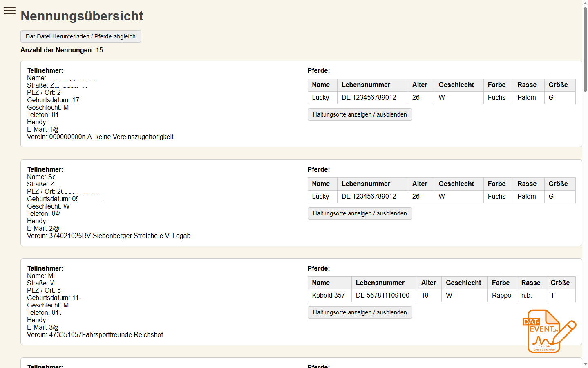Click the Geschlecht column header
Image resolution: width=588 pixels, height=368 pixels.
tap(456, 85)
